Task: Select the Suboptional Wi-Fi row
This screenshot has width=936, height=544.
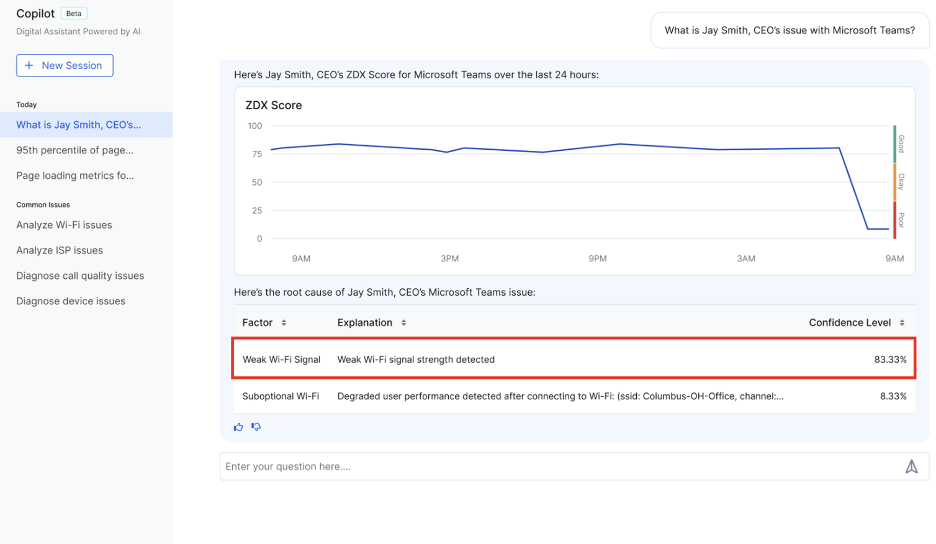Action: 574,396
